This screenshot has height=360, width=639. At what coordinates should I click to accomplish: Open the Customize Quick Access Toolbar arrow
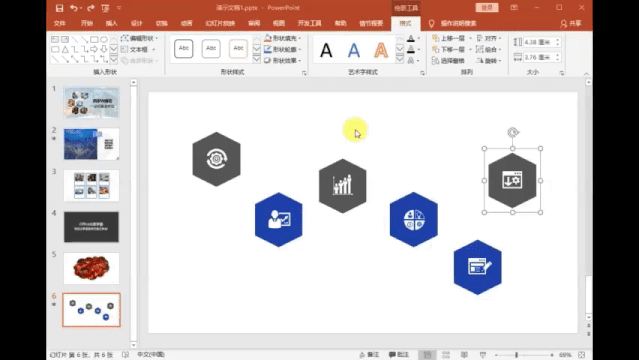[119, 8]
